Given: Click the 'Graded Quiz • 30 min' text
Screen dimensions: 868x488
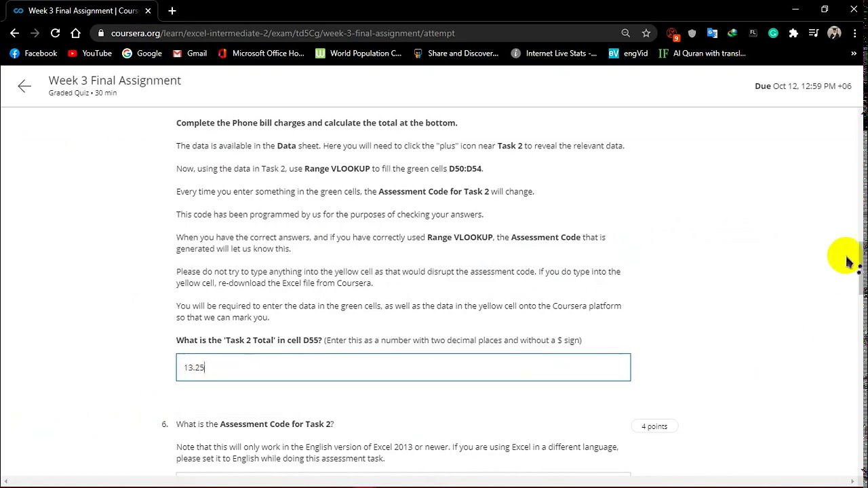Looking at the screenshot, I should (83, 93).
